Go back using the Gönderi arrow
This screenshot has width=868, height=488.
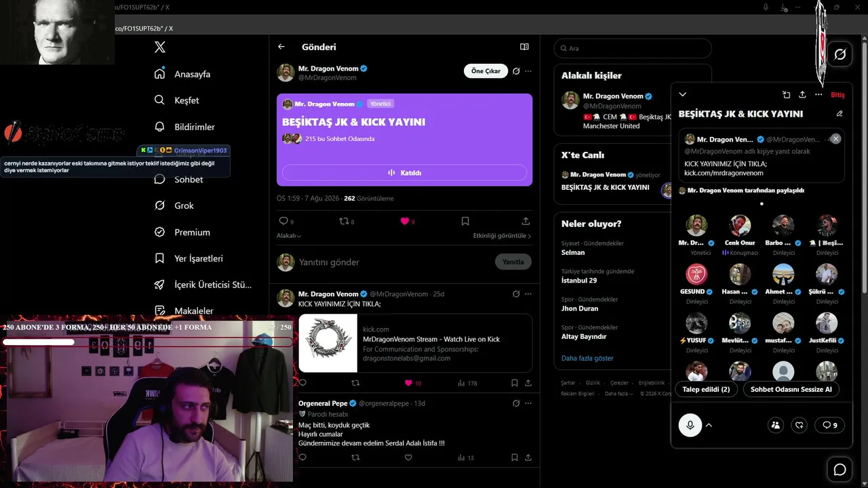click(x=281, y=47)
